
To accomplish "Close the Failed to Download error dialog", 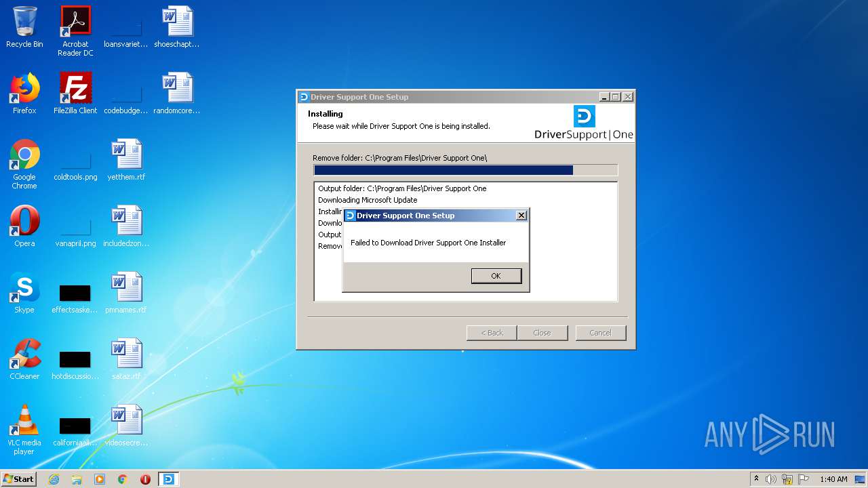I will pyautogui.click(x=521, y=216).
